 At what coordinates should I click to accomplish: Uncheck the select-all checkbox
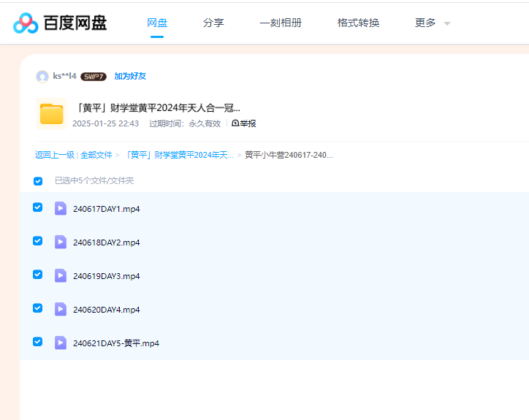click(38, 181)
